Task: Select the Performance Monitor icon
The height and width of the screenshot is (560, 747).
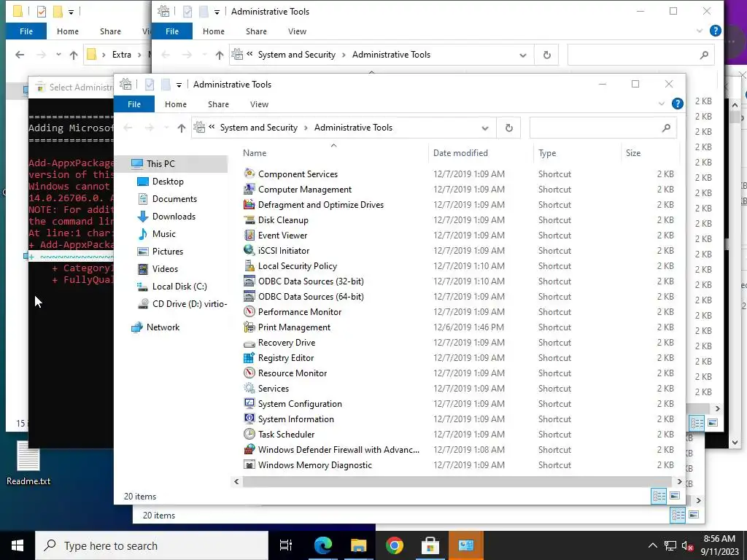Action: tap(249, 311)
